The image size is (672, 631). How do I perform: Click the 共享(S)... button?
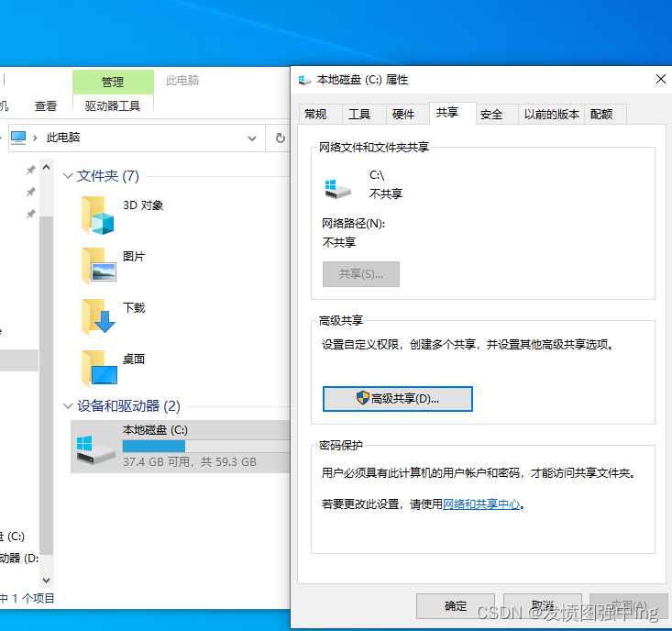[361, 274]
